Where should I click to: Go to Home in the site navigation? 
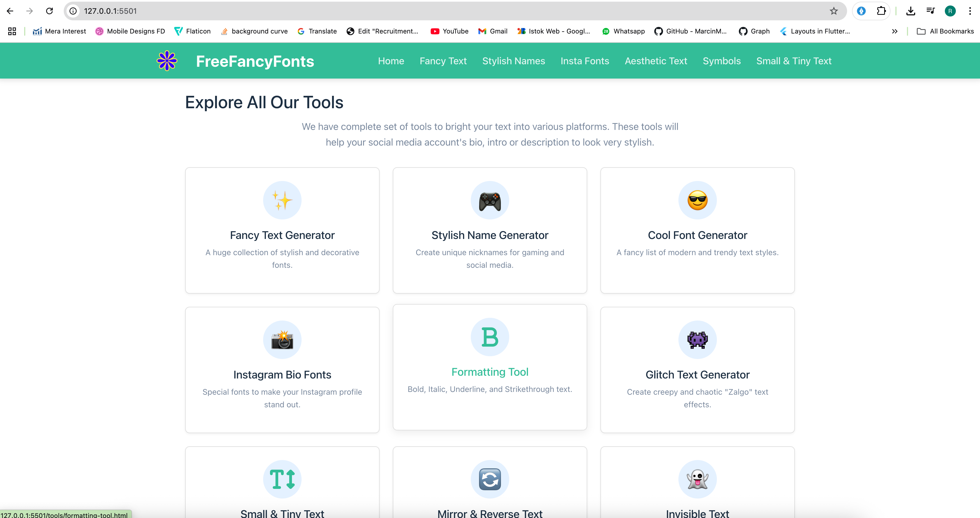coord(391,61)
